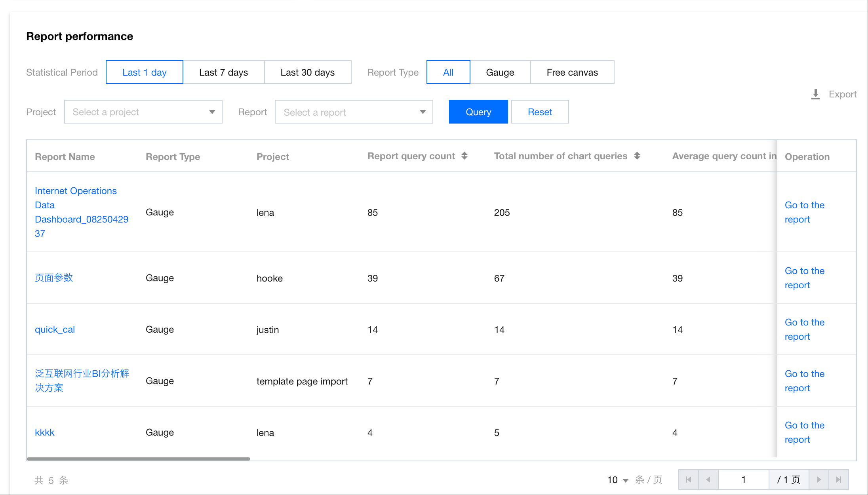Click the horizontal table scrollbar
This screenshot has height=495, width=868.
(139, 459)
